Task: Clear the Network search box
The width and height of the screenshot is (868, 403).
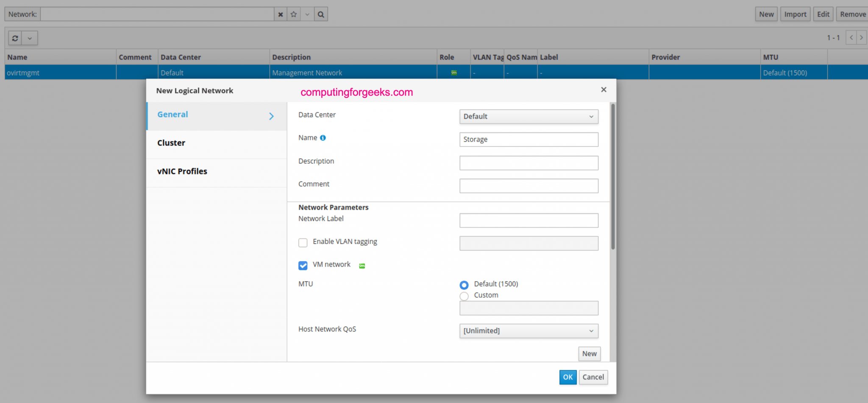Action: click(x=280, y=14)
